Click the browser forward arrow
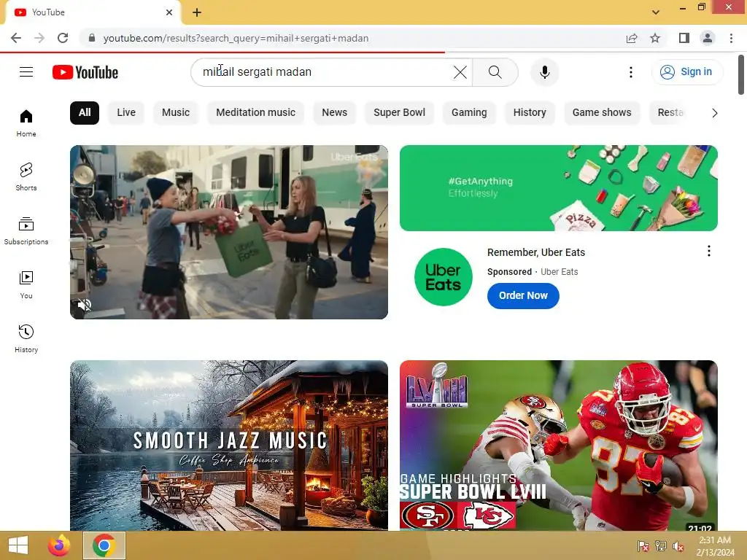 pos(39,38)
